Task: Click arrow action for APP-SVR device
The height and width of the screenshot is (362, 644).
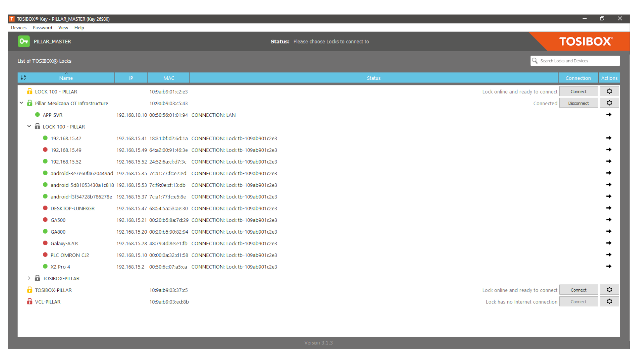Action: 609,115
